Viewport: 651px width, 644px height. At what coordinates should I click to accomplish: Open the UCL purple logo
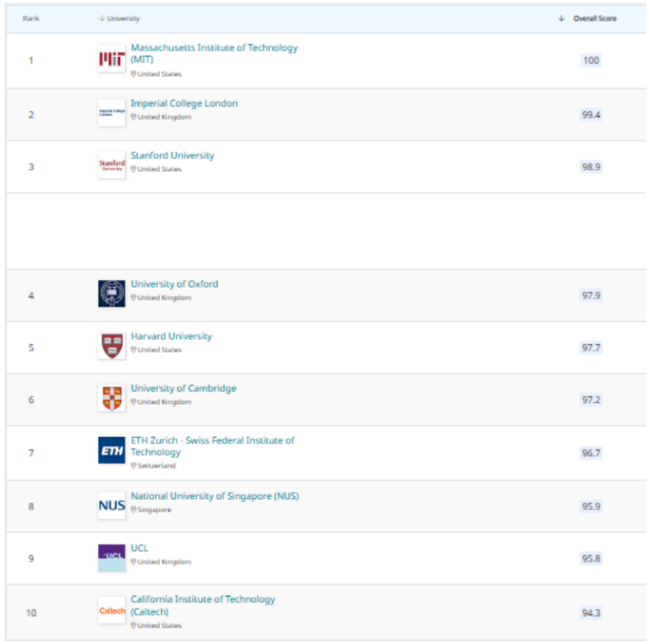112,558
